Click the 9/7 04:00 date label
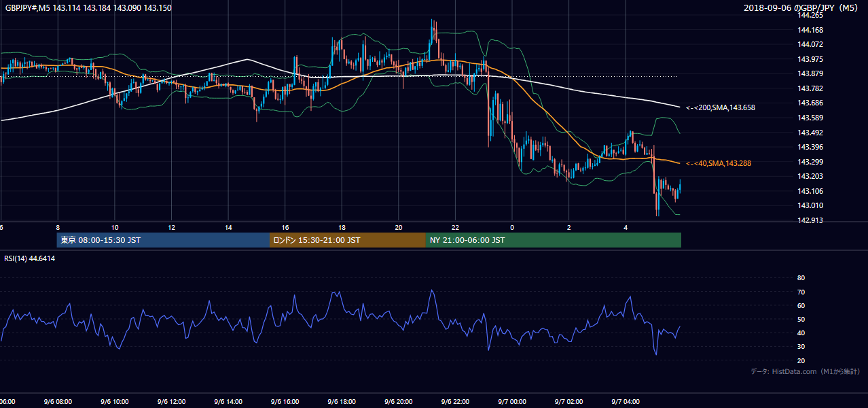This screenshot has width=868, height=408. (x=626, y=401)
